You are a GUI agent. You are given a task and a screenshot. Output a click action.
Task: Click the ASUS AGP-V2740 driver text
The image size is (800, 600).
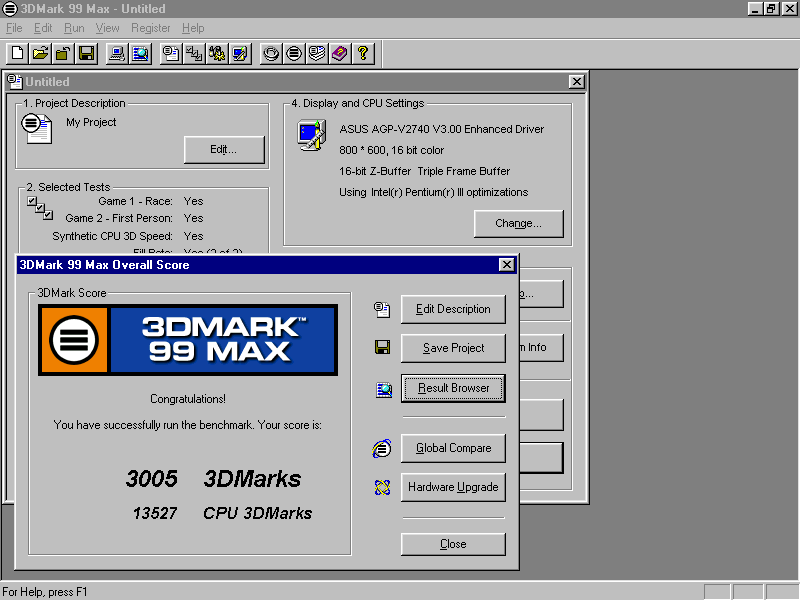[x=442, y=129]
